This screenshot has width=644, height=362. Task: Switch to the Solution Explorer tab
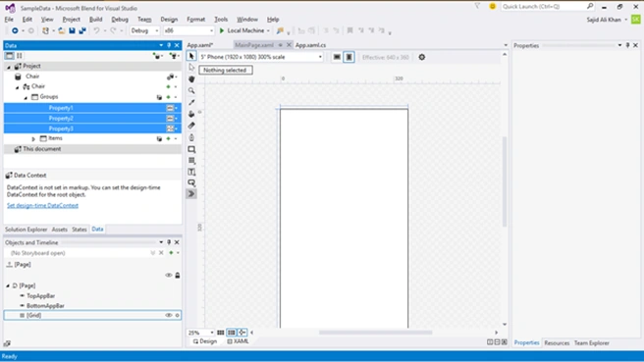click(x=27, y=230)
